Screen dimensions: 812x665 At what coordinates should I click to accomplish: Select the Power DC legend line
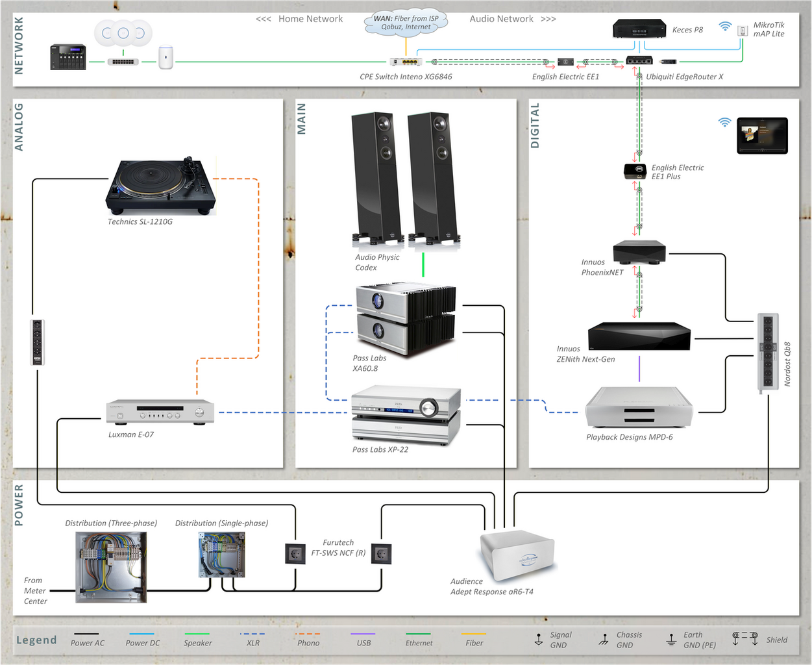coord(141,634)
